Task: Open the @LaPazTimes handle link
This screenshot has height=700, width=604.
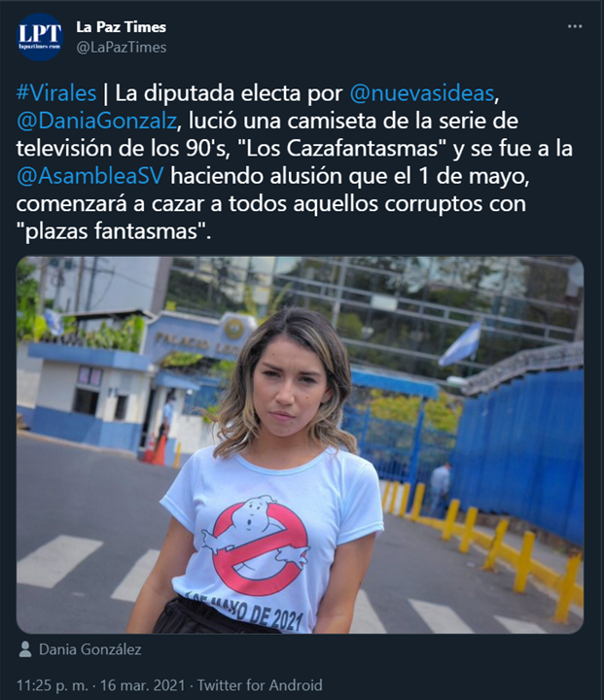Action: [121, 48]
